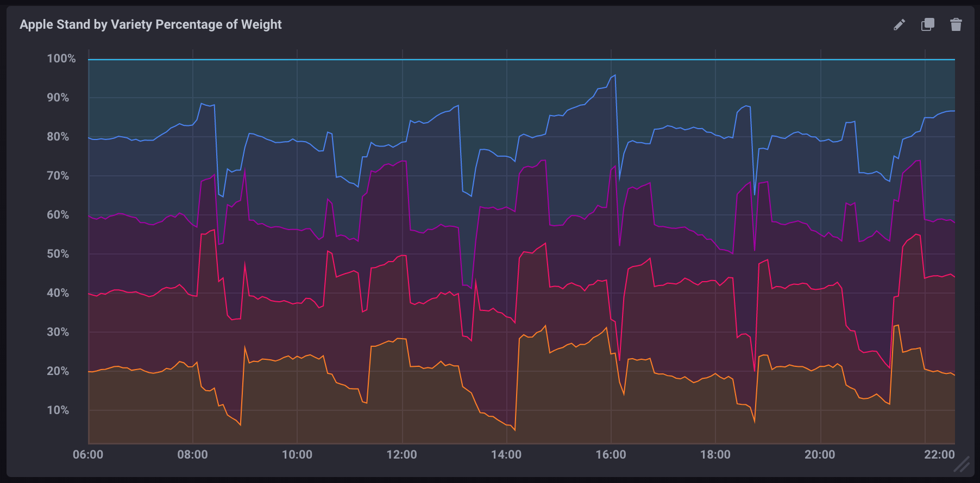This screenshot has width=980, height=483.
Task: Click the 100% y-axis label
Action: tap(61, 59)
